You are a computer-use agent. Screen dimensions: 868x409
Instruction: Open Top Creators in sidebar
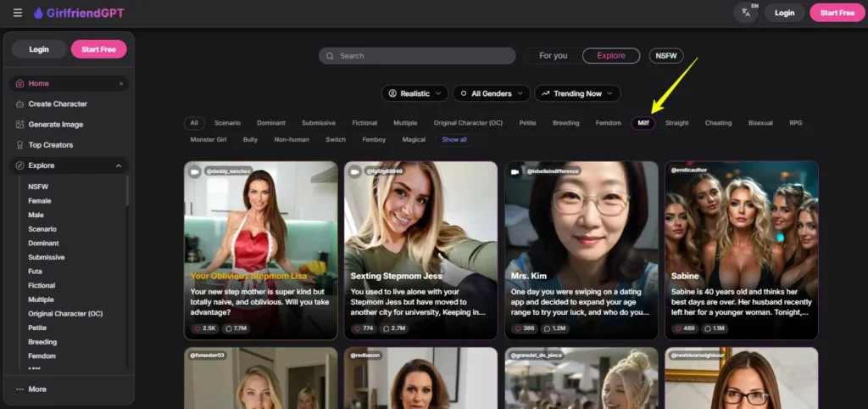click(69, 145)
